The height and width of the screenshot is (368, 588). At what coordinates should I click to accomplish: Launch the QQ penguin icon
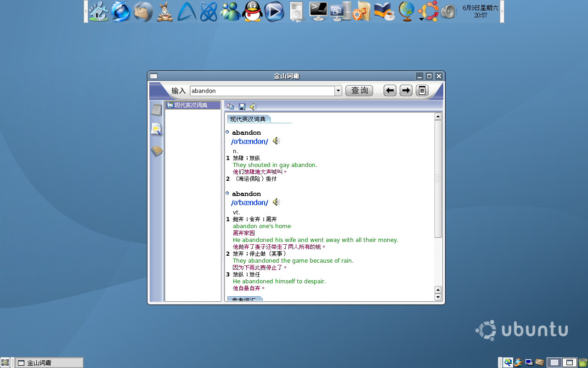point(252,11)
